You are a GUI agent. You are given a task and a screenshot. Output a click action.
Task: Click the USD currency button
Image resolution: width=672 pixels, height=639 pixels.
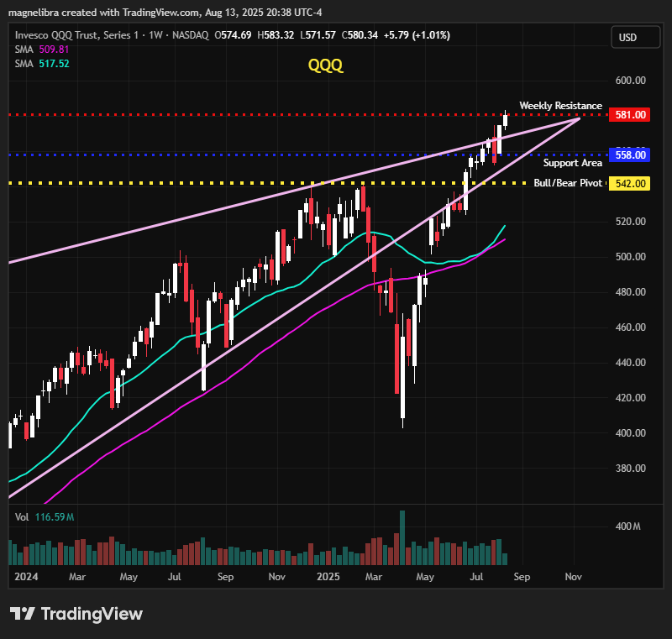click(x=636, y=37)
